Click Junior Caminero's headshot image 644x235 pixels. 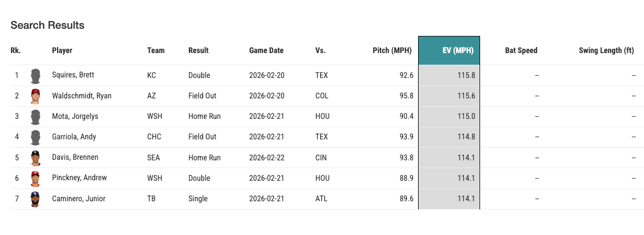36,199
